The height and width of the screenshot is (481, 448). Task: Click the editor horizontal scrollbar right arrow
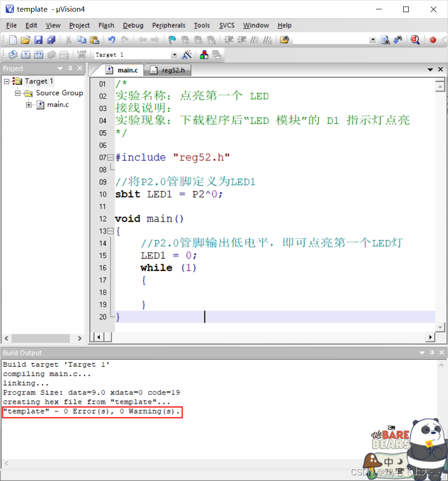tap(431, 338)
